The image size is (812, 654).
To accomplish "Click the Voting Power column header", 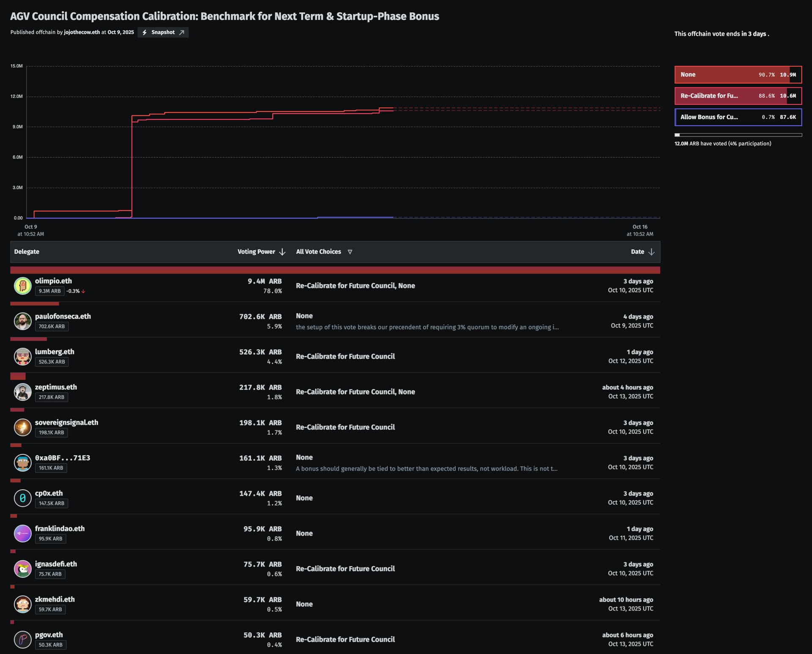I will coord(256,252).
